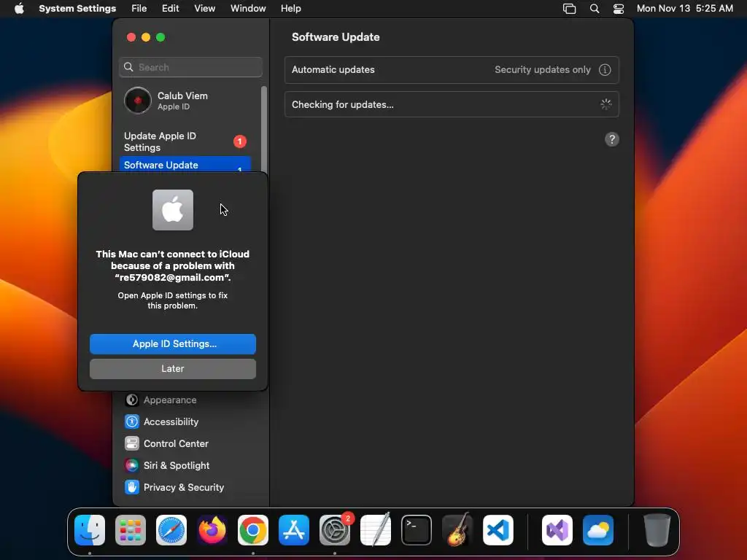
Task: Click System Settings icon in Dock
Action: (x=335, y=530)
